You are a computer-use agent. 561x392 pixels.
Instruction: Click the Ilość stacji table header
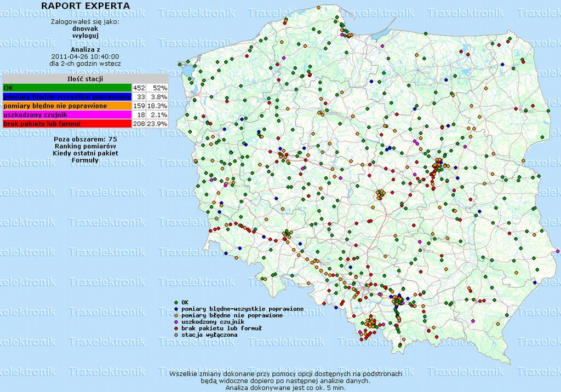pyautogui.click(x=85, y=79)
